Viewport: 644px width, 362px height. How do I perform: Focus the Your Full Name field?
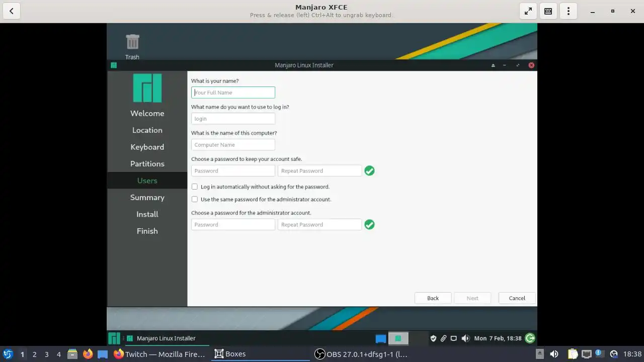(x=233, y=93)
